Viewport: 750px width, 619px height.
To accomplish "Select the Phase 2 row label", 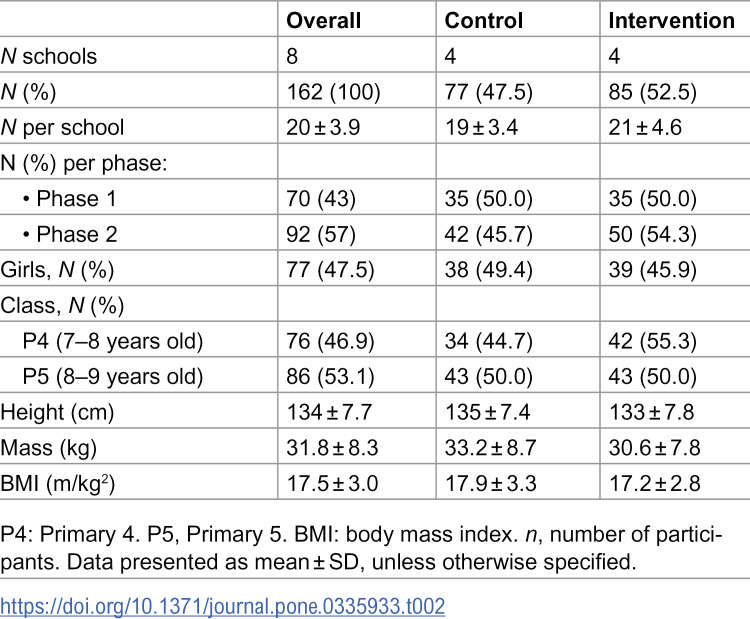I will (x=70, y=234).
